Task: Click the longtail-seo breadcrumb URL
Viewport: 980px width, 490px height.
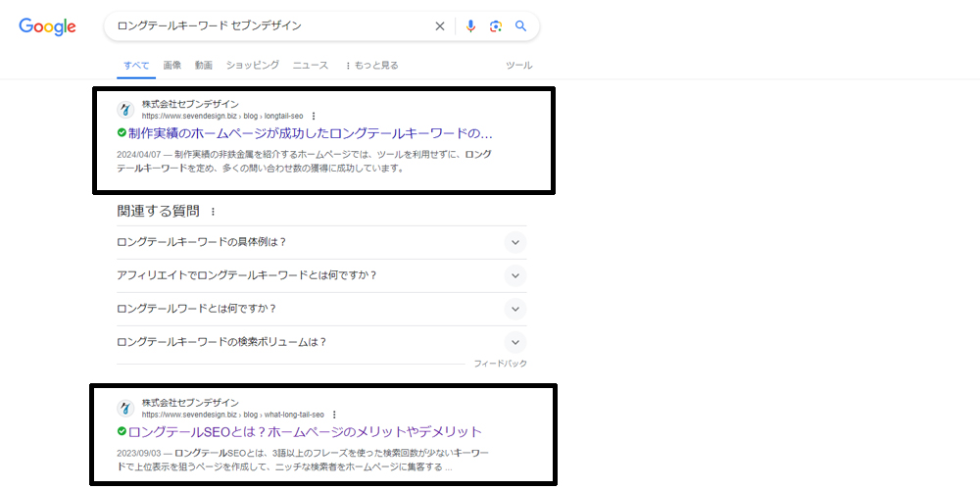Action: tap(222, 117)
